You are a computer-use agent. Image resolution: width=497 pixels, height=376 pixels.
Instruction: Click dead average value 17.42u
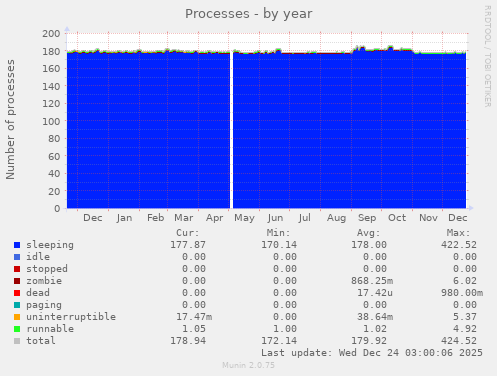click(x=375, y=293)
